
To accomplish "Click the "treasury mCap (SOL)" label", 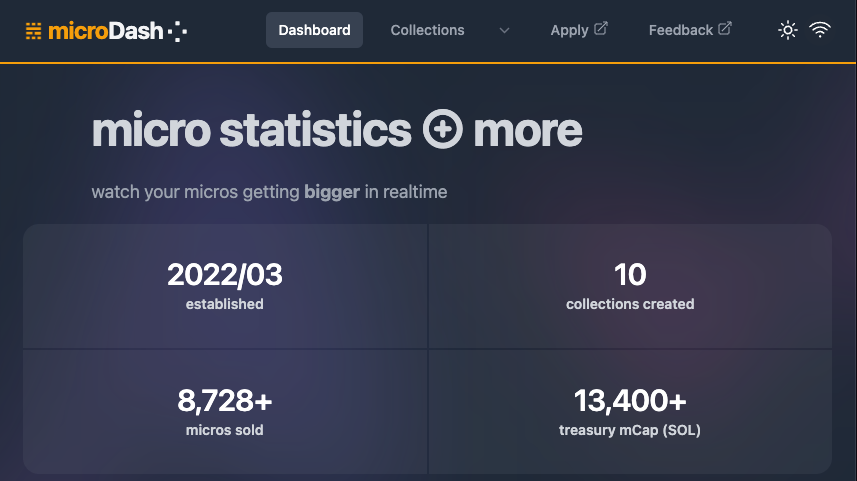I will click(x=630, y=430).
